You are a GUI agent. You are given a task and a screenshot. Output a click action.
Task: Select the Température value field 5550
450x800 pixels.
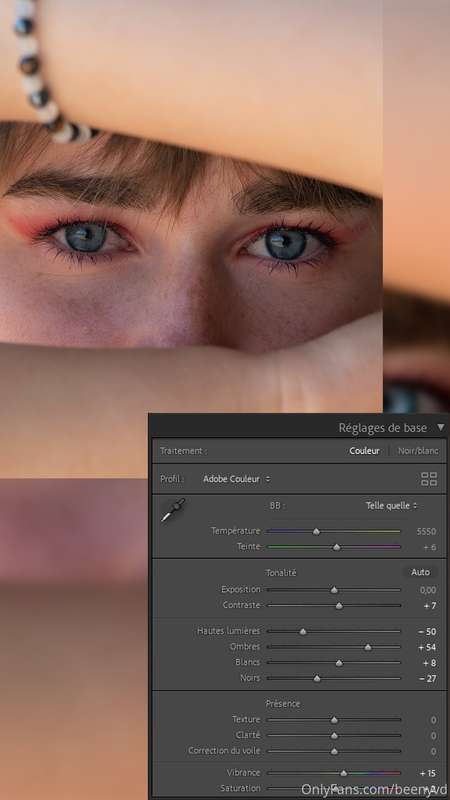pos(426,531)
